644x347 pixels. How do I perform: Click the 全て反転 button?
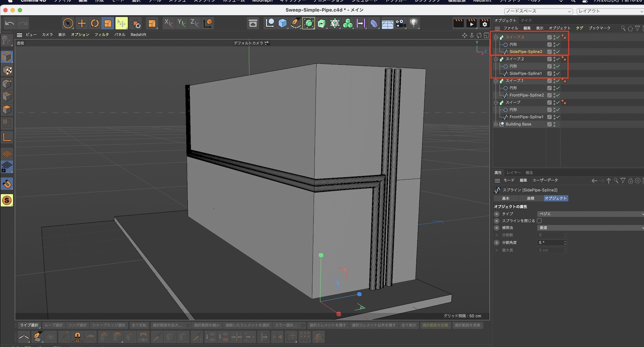(x=139, y=325)
